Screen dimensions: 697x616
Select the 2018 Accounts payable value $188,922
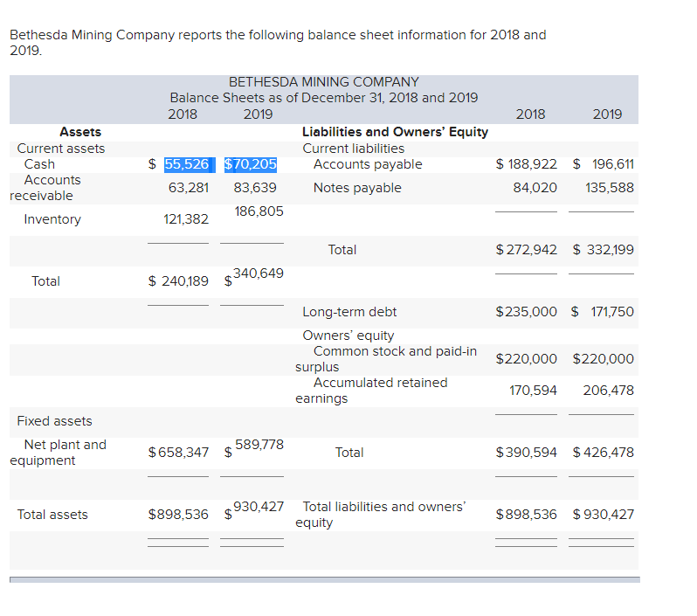click(x=526, y=164)
